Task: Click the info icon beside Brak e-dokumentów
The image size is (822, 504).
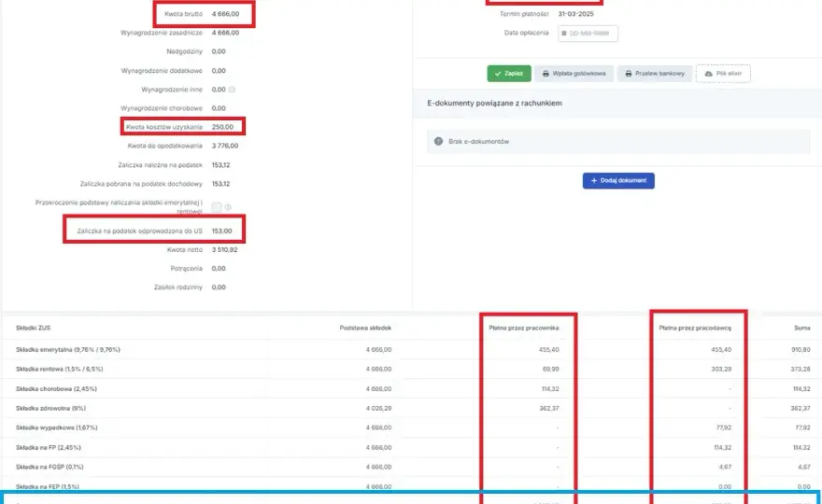Action: pyautogui.click(x=439, y=142)
